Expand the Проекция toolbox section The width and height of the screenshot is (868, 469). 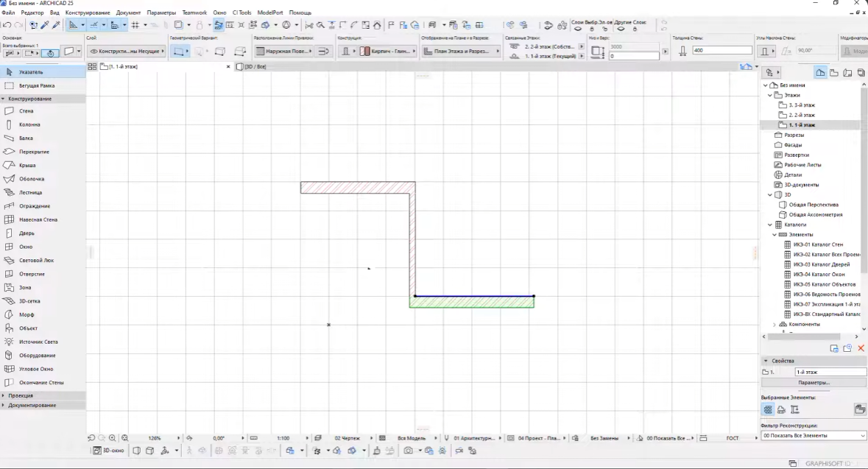click(x=4, y=395)
